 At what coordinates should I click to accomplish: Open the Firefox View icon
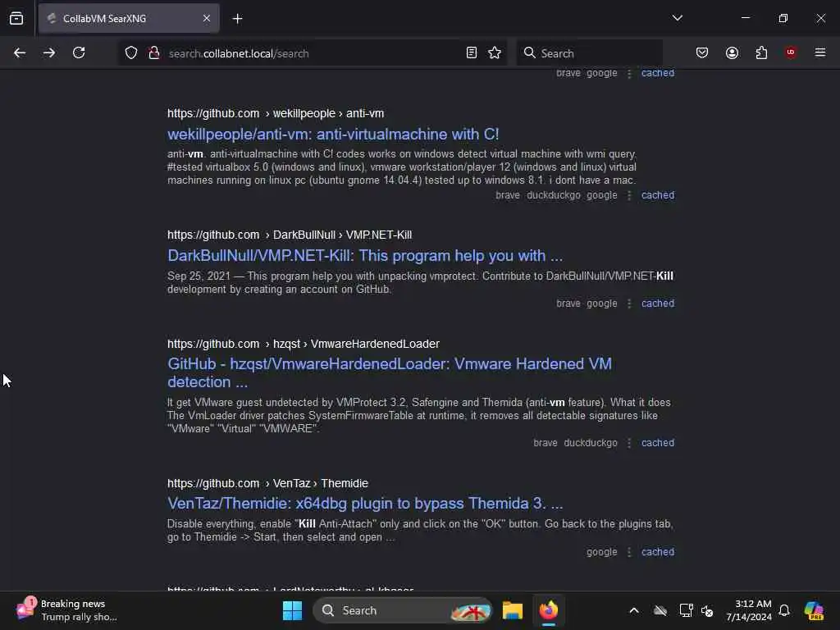(16, 19)
